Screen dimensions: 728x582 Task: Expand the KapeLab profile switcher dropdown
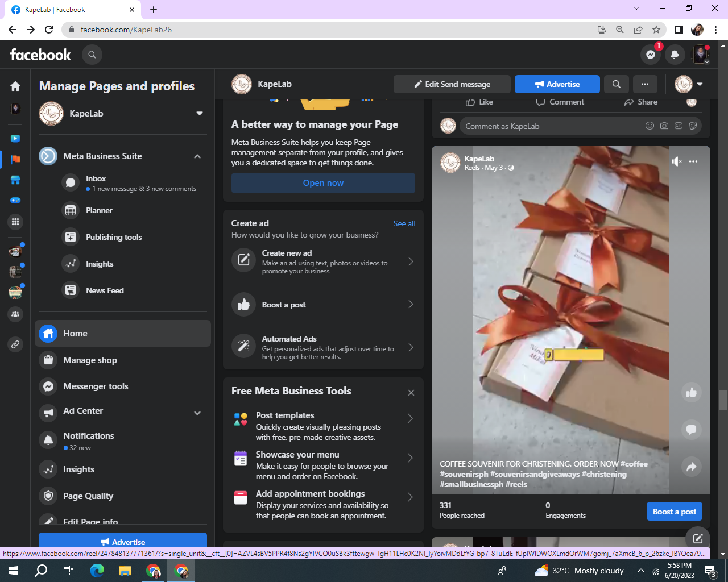point(200,113)
